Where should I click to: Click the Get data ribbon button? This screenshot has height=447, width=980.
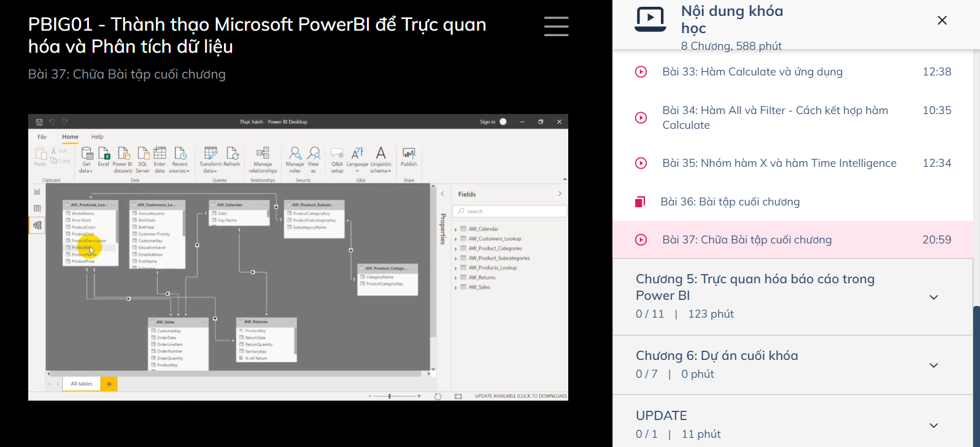click(87, 159)
